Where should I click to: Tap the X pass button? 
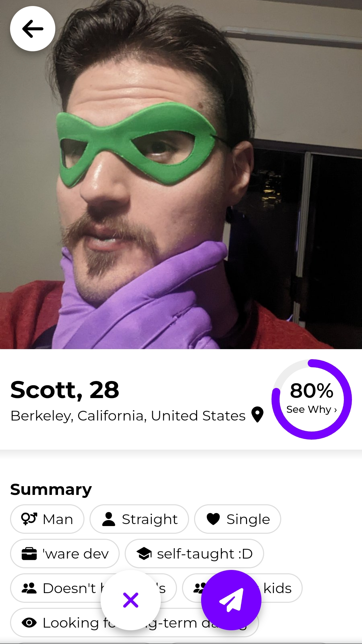[131, 600]
